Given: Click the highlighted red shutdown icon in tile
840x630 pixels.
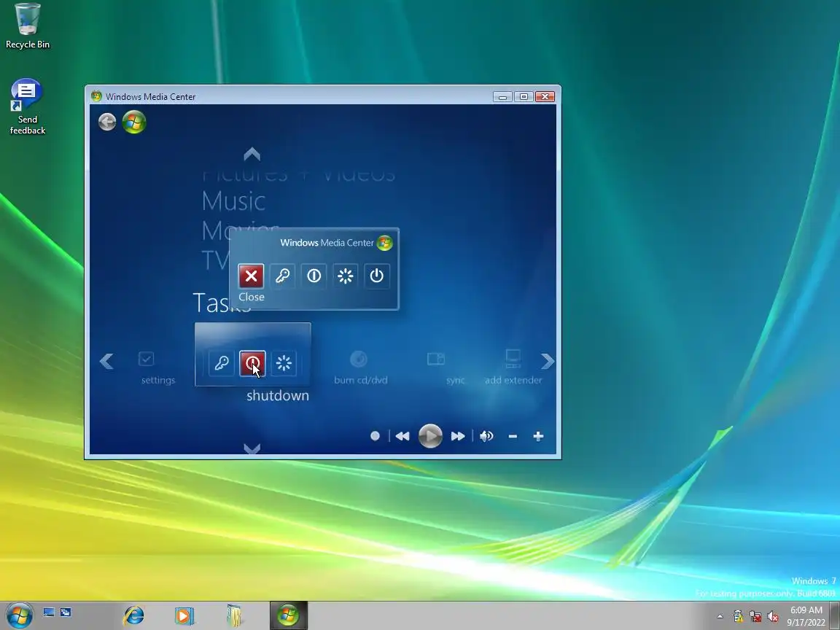Looking at the screenshot, I should [x=252, y=363].
